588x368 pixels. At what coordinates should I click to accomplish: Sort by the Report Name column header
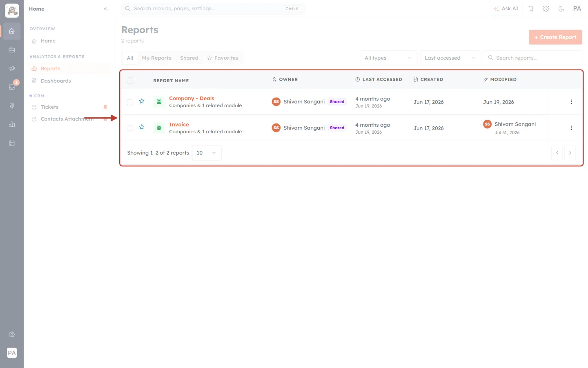[171, 81]
